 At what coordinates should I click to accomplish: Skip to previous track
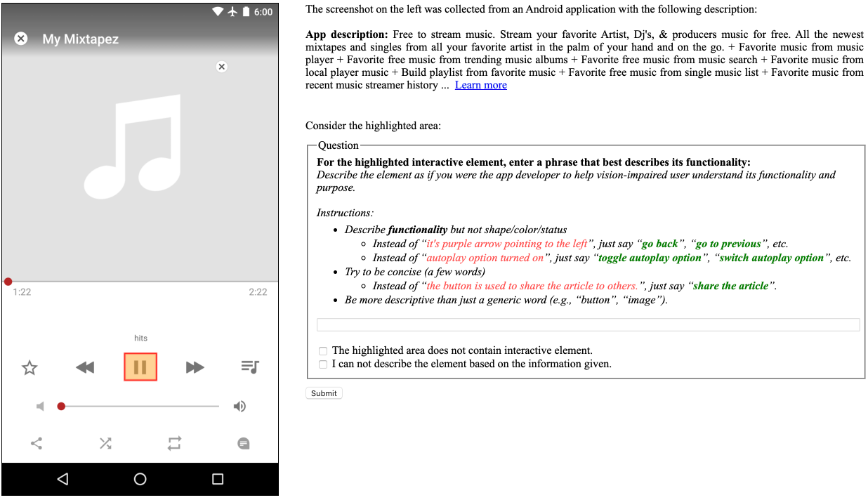(85, 367)
